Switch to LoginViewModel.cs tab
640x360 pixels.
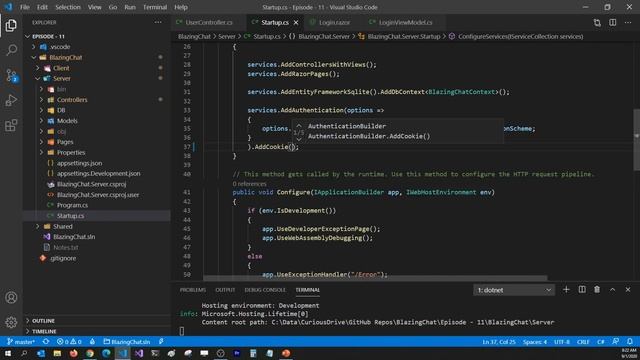point(405,22)
